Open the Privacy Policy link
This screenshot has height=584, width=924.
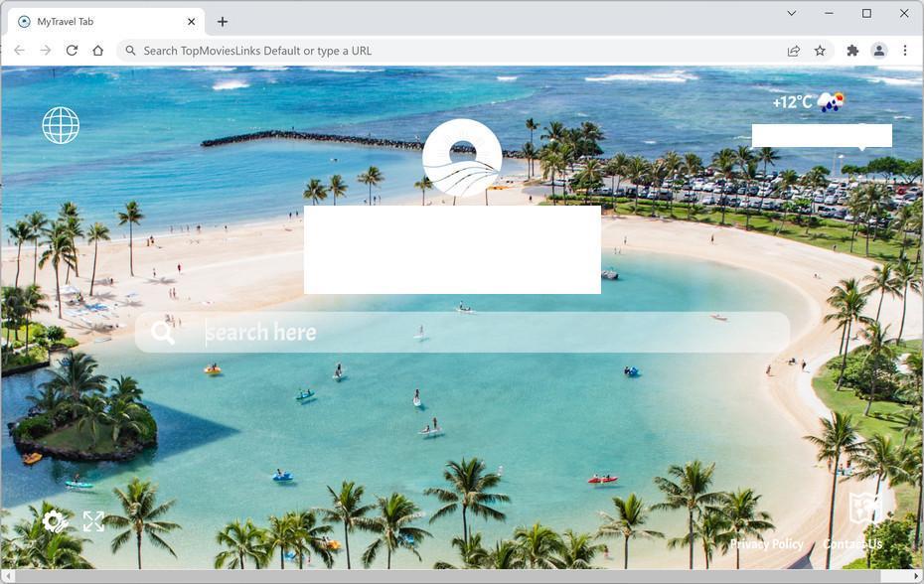click(x=766, y=544)
